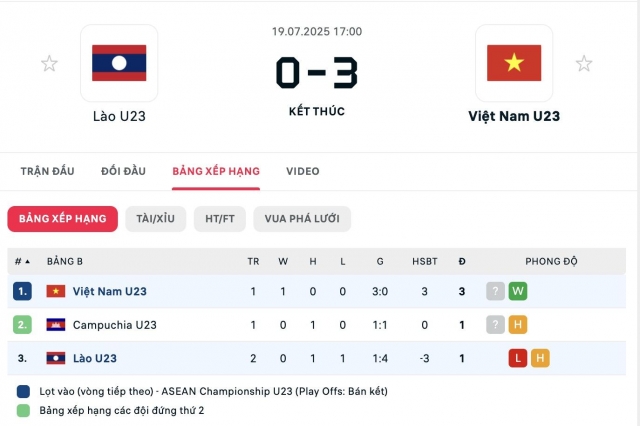This screenshot has width=640, height=426.
Task: Click the blue legend swatch for semifinal qualification
Action: click(23, 391)
